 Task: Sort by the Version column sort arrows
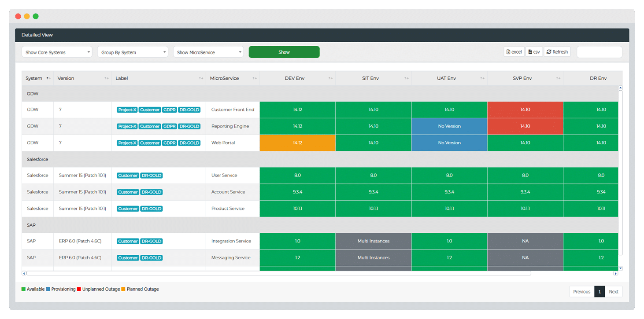coord(106,78)
